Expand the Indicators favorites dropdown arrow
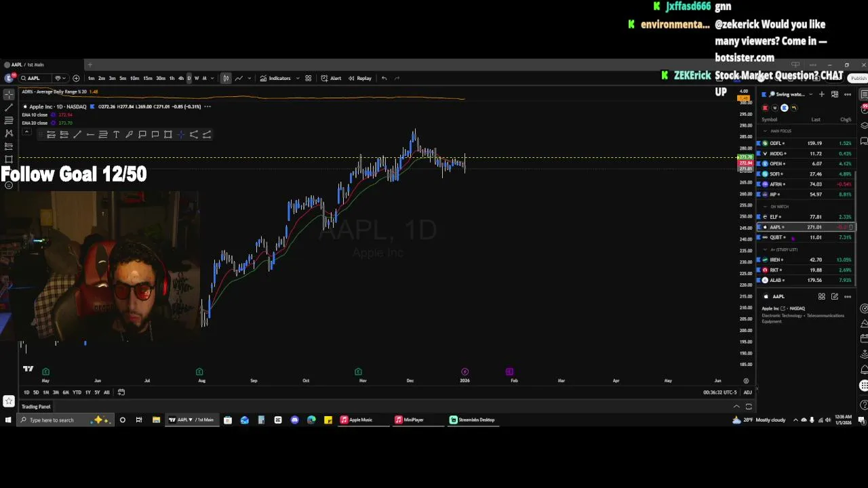This screenshot has height=488, width=868. [296, 78]
